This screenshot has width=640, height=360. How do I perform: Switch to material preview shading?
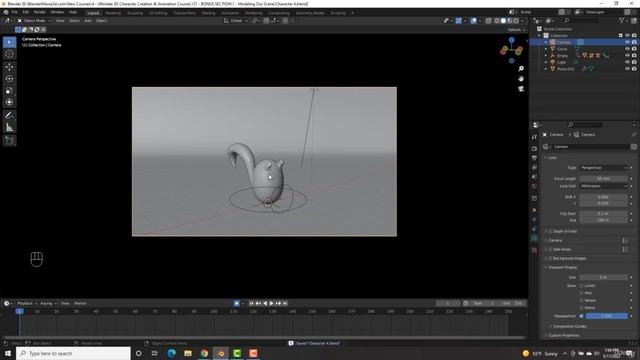510,20
